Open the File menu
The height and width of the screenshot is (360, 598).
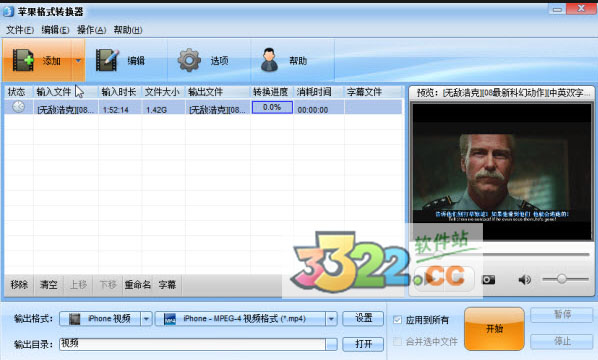(x=19, y=30)
